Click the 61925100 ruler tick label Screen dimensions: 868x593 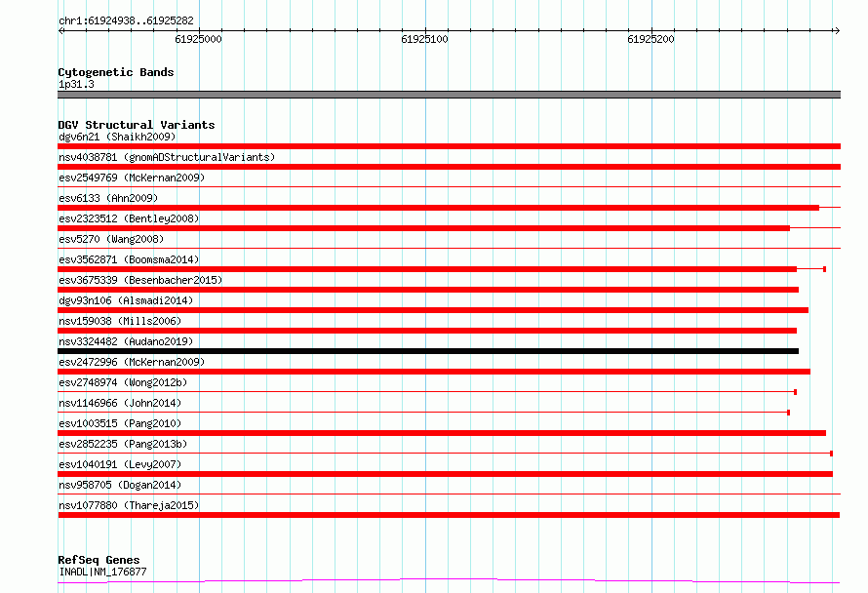(x=424, y=39)
